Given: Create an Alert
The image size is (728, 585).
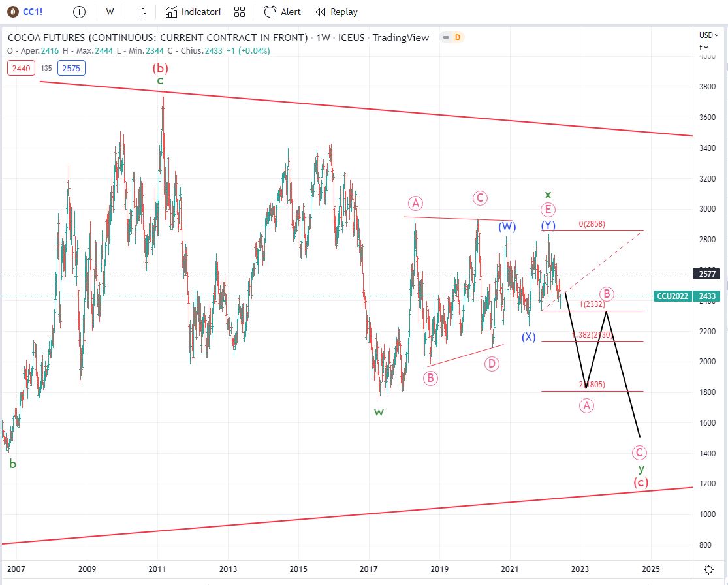Looking at the screenshot, I should (x=282, y=12).
